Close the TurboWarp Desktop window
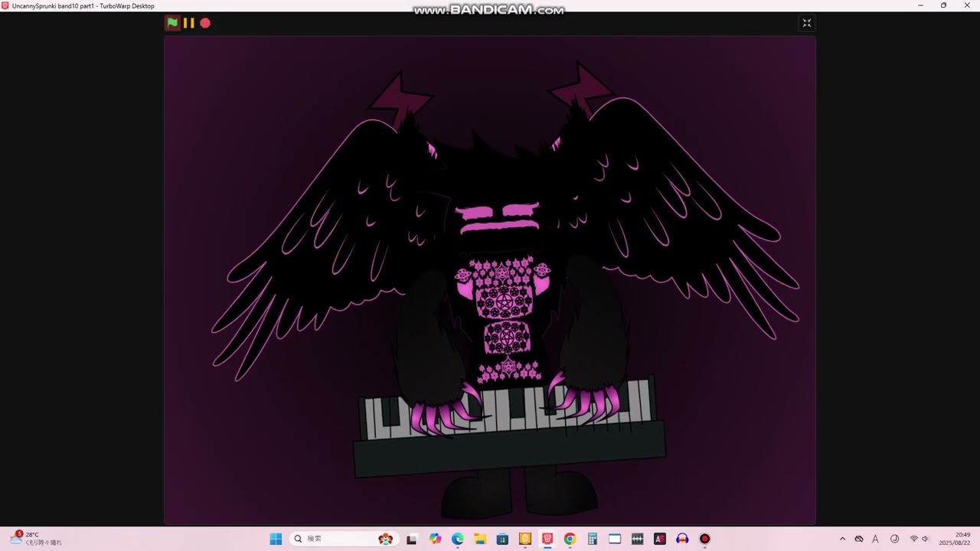Screen dimensions: 980x551 966,5
